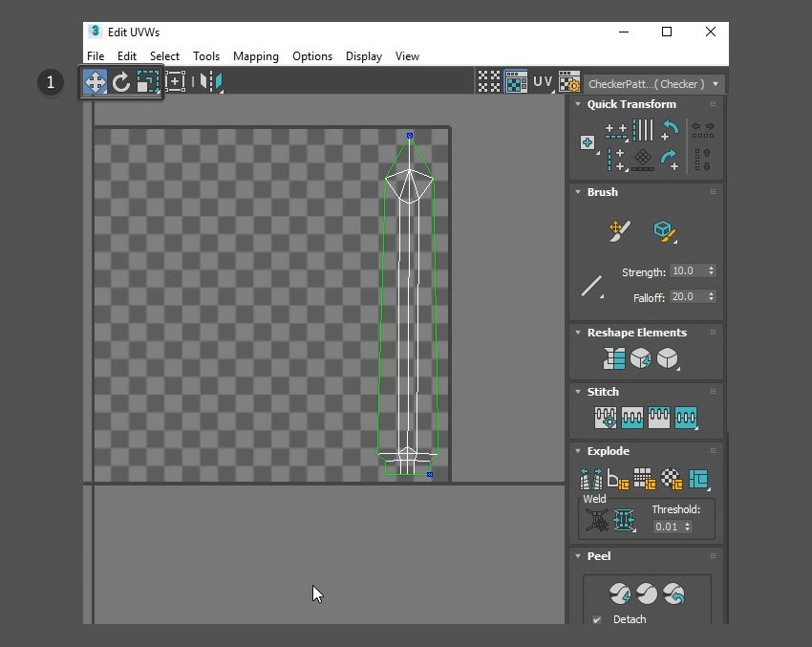Adjust the Brush Strength spinner arrows
The height and width of the screenshot is (647, 812).
tap(711, 271)
